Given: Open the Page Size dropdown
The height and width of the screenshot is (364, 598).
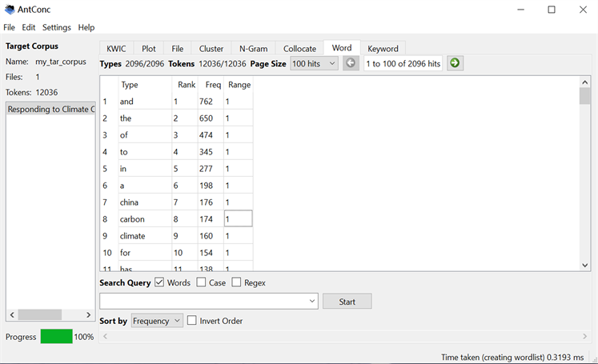Looking at the screenshot, I should pyautogui.click(x=314, y=63).
